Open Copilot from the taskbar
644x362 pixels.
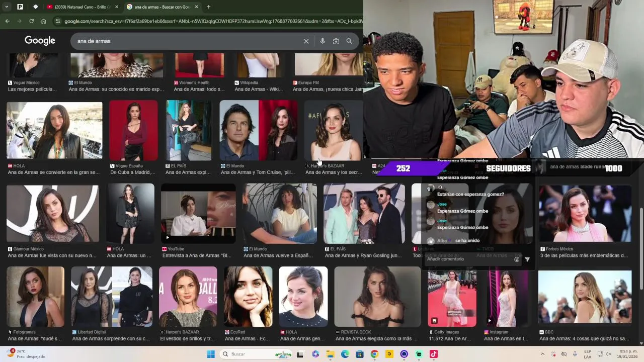315,354
